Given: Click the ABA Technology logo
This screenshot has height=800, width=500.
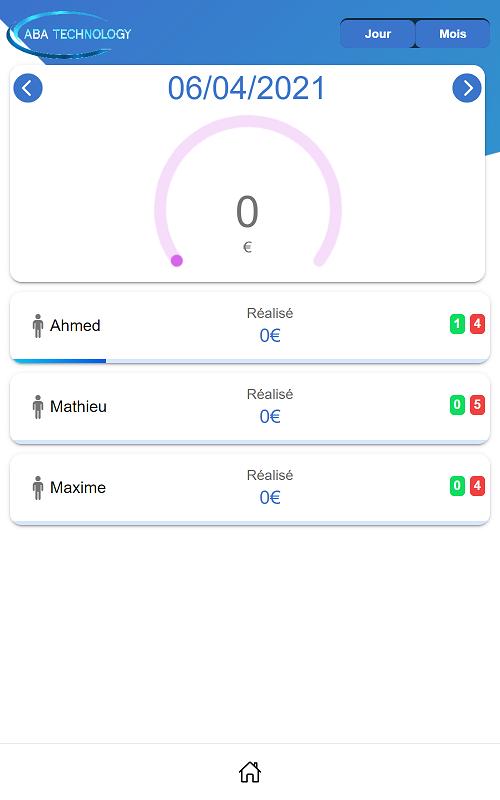Looking at the screenshot, I should click(70, 34).
